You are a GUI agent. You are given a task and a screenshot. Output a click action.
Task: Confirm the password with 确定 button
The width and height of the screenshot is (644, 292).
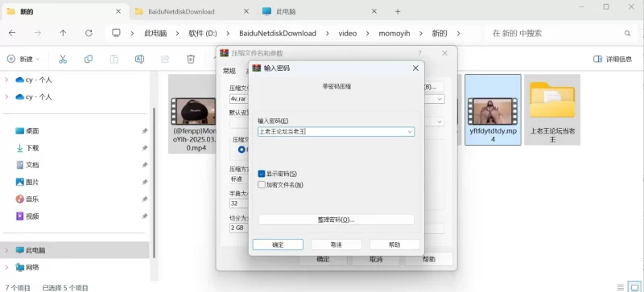[278, 245]
